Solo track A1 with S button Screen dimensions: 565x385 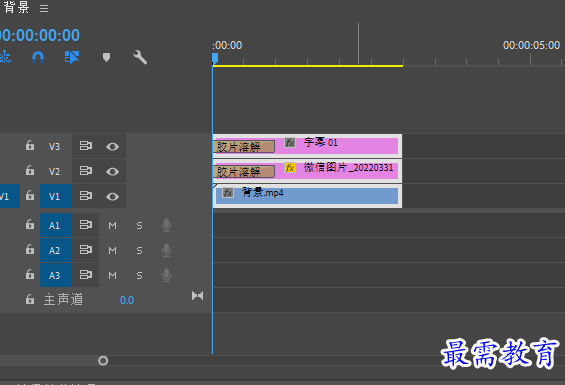tap(139, 226)
